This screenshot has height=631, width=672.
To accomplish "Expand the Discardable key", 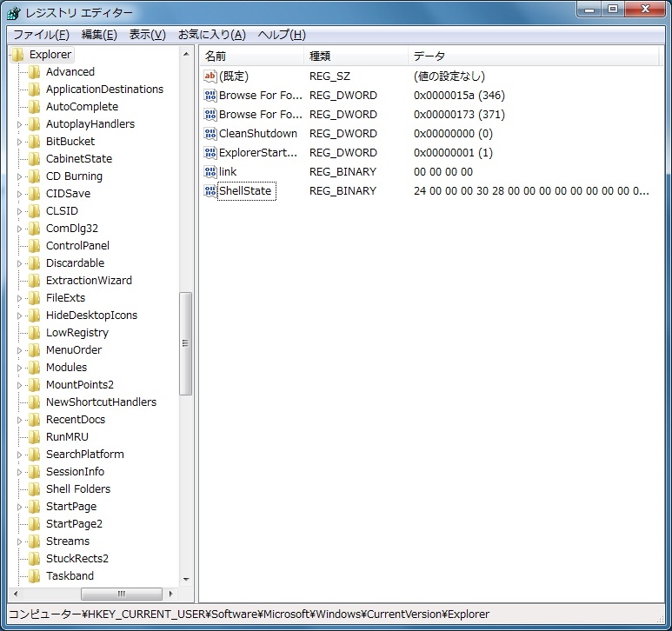I will 19,263.
